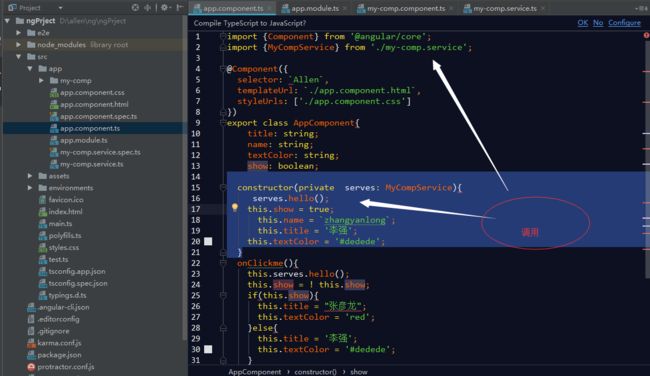Click the lightbulb quick-fix icon on line 17
650x376 pixels.
point(235,207)
